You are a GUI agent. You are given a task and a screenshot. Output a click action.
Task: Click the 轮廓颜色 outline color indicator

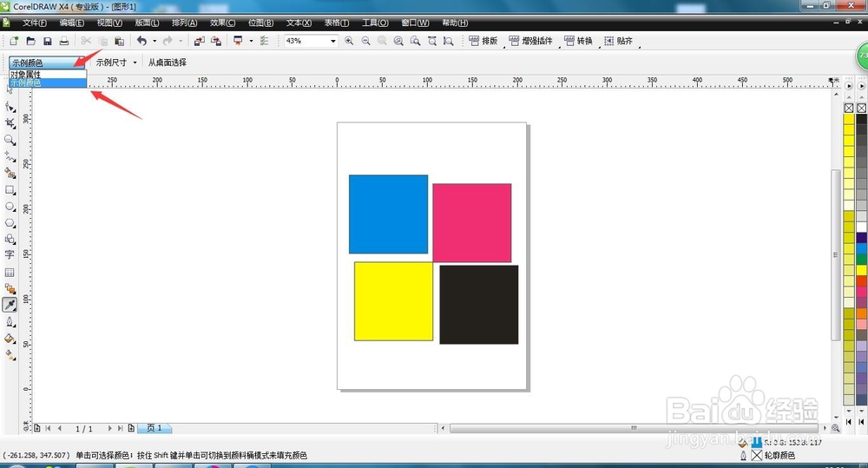(x=768, y=455)
